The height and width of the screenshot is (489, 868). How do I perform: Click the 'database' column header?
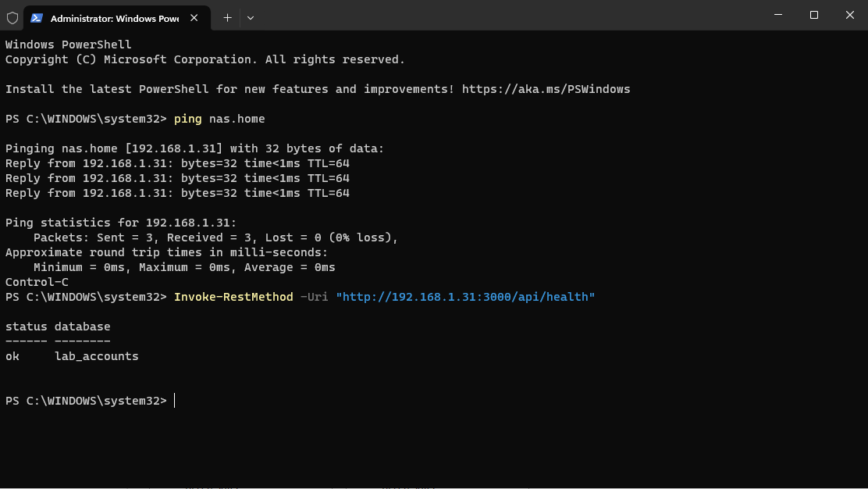tap(83, 327)
